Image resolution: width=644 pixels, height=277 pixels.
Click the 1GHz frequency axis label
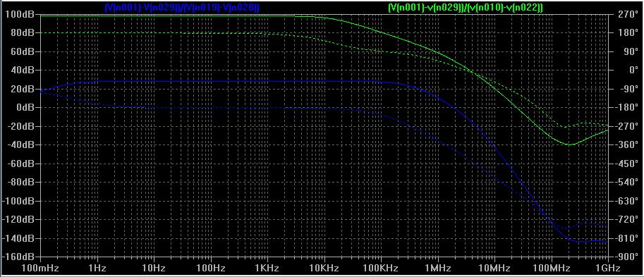(607, 269)
